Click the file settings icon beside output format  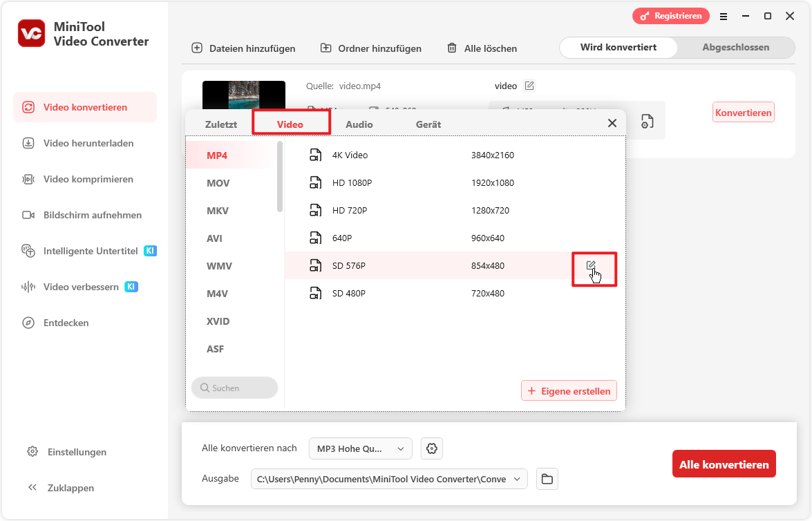pos(648,121)
